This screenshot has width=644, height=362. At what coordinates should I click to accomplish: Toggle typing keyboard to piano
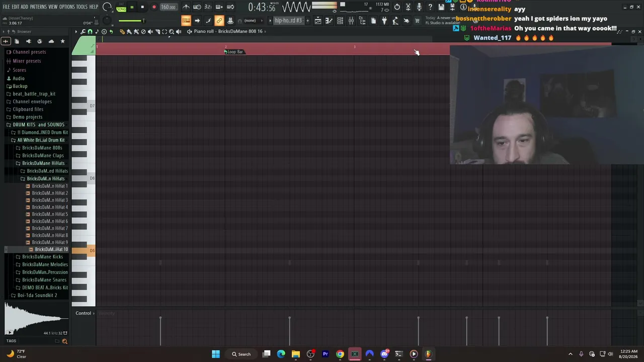(x=186, y=21)
